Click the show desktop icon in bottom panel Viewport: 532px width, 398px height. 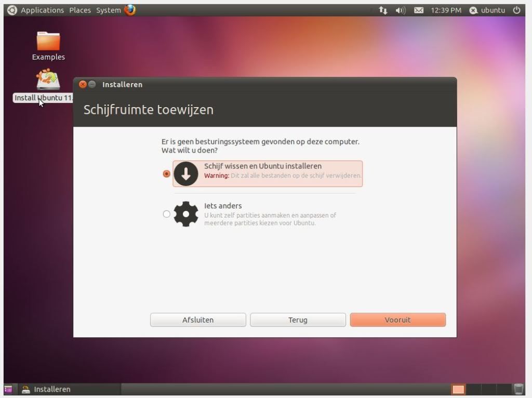coord(8,389)
